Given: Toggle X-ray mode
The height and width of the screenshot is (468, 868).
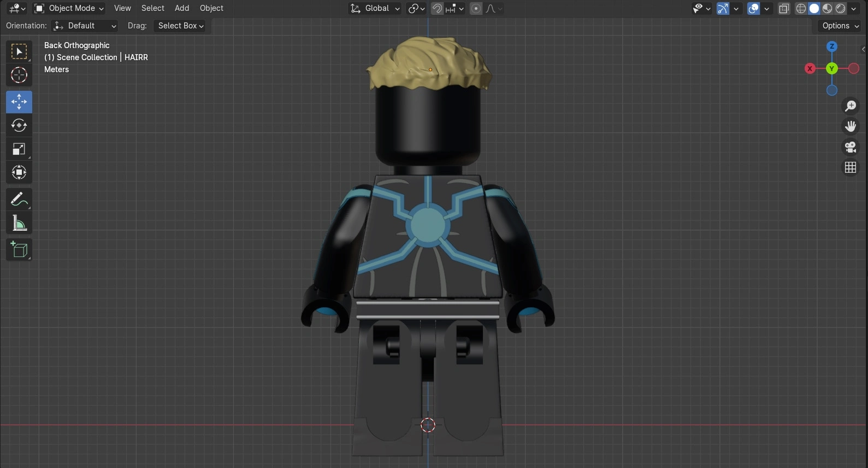Looking at the screenshot, I should pos(784,8).
